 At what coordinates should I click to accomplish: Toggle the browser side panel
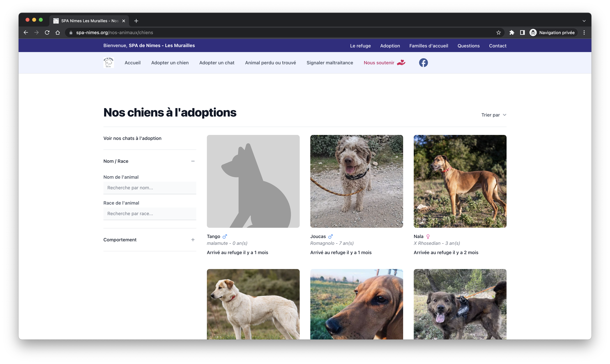point(522,33)
